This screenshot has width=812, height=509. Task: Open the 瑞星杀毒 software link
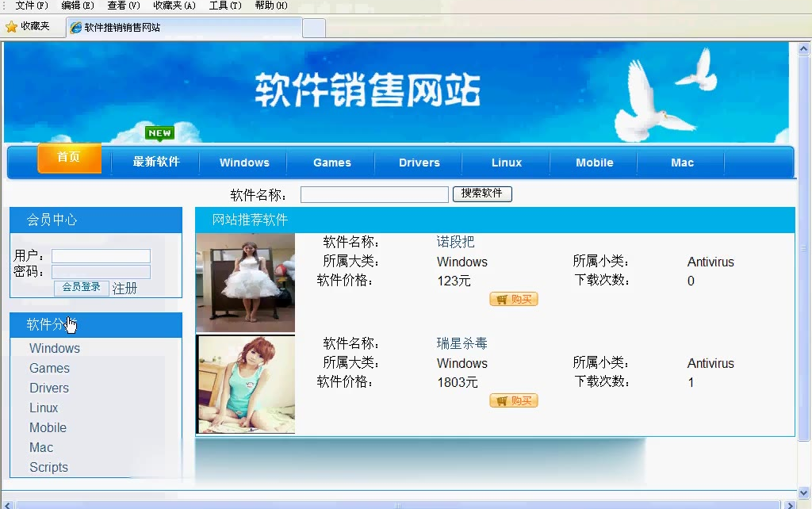click(462, 343)
